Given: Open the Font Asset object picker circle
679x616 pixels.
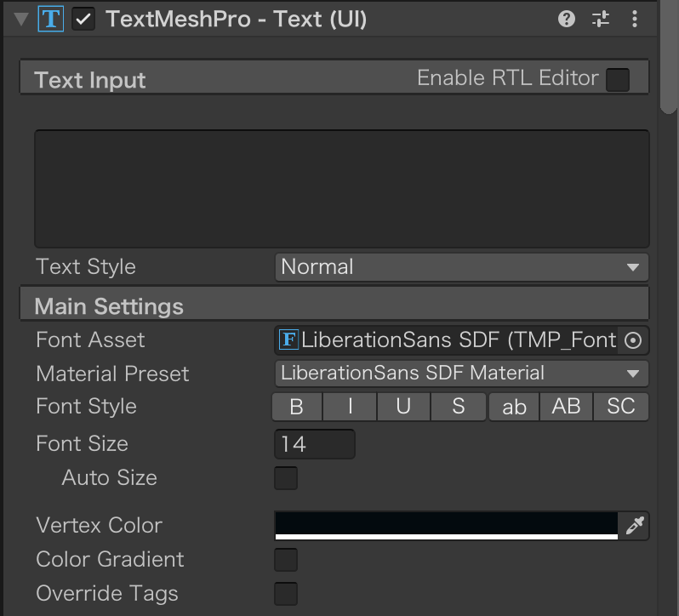Looking at the screenshot, I should tap(633, 340).
